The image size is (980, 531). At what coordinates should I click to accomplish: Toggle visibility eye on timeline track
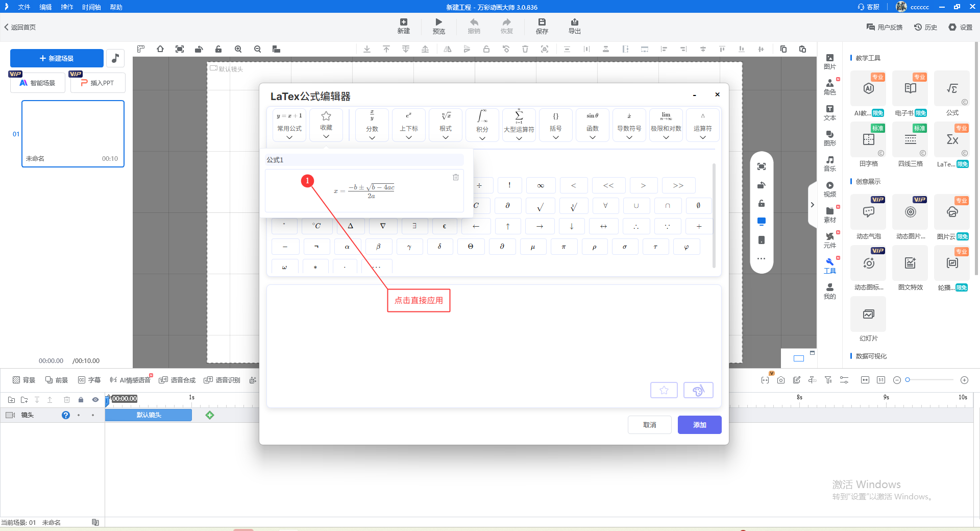95,400
